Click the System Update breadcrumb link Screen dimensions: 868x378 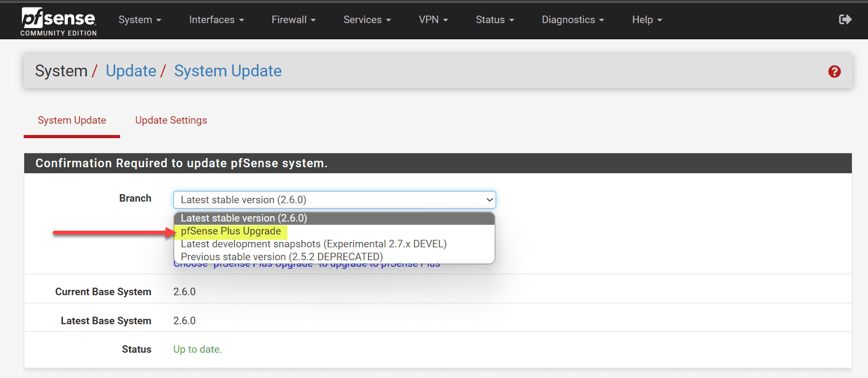click(x=228, y=71)
